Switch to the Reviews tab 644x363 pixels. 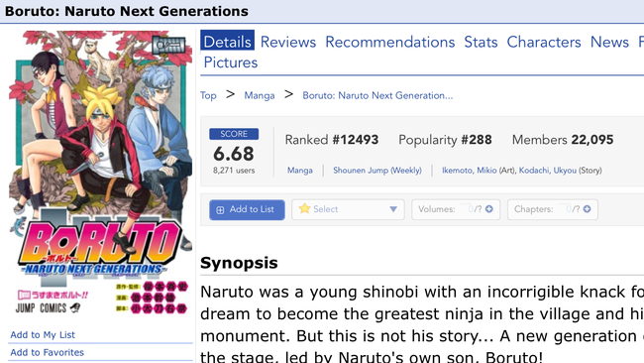point(288,42)
